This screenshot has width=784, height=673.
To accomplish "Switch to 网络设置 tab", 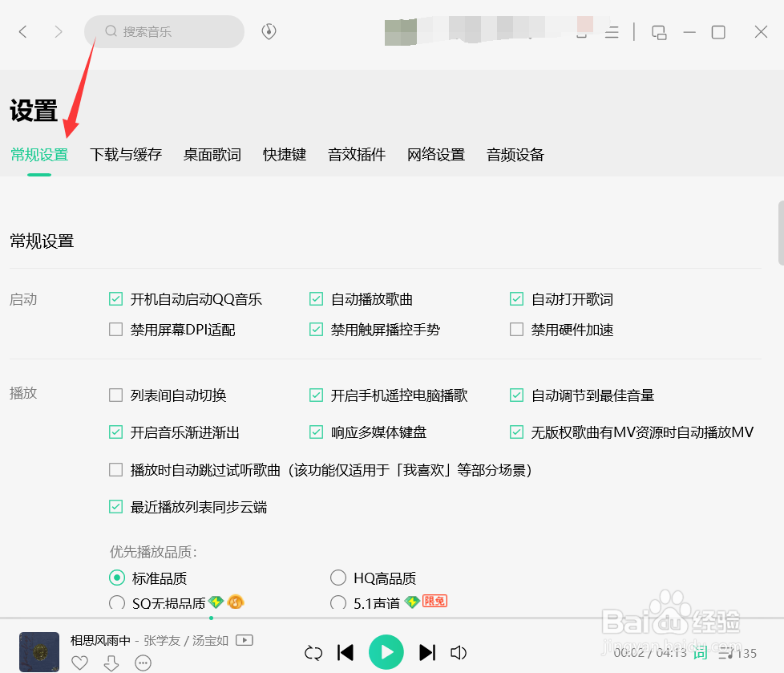I will 436,155.
